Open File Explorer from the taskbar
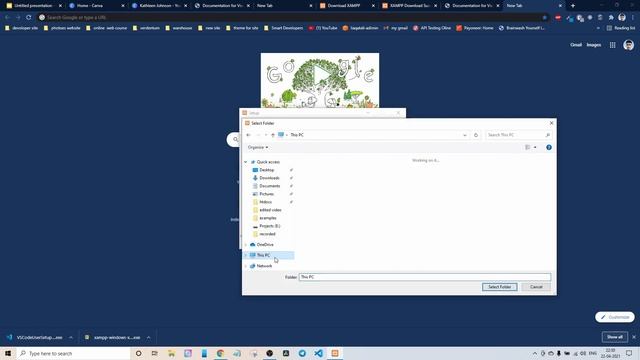The width and height of the screenshot is (640, 360). 171,353
